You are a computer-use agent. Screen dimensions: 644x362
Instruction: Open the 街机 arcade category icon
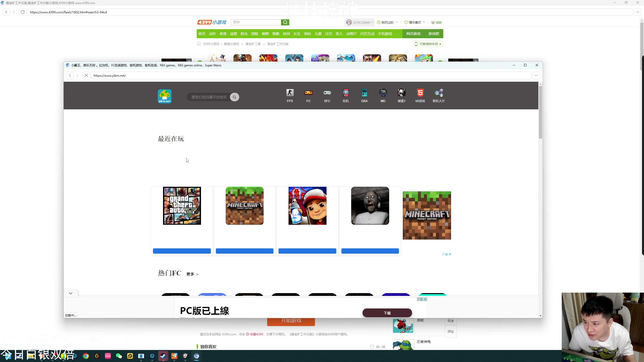pyautogui.click(x=346, y=93)
